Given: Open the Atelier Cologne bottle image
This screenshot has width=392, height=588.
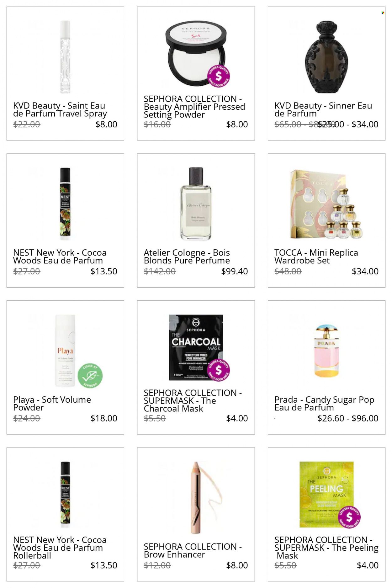Looking at the screenshot, I should [196, 204].
